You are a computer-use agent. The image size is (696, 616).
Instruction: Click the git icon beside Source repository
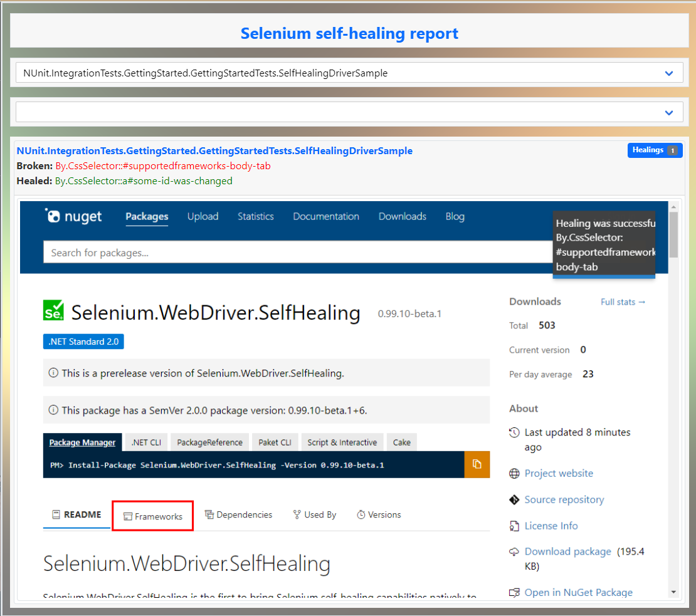click(x=514, y=500)
